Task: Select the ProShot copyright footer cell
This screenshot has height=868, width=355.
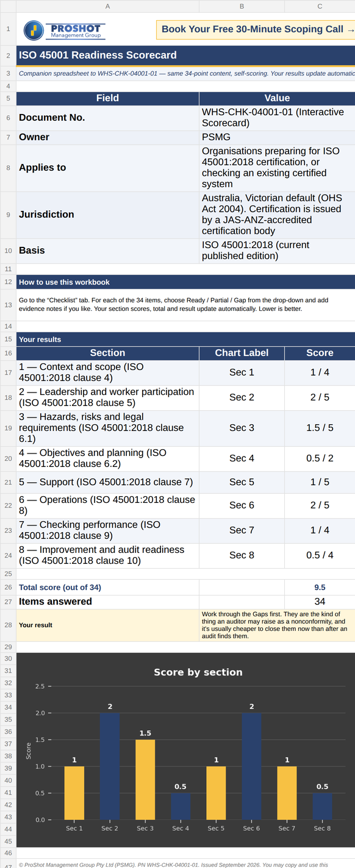Action: [x=185, y=864]
